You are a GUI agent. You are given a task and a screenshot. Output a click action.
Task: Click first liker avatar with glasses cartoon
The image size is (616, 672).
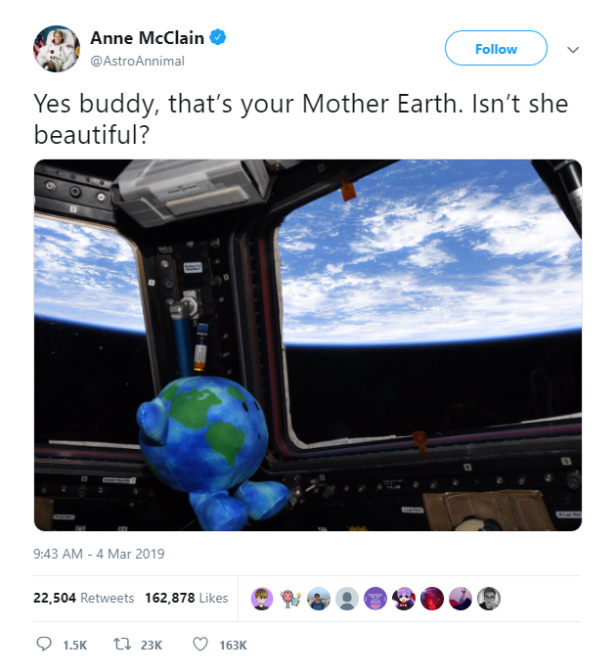[x=262, y=599]
